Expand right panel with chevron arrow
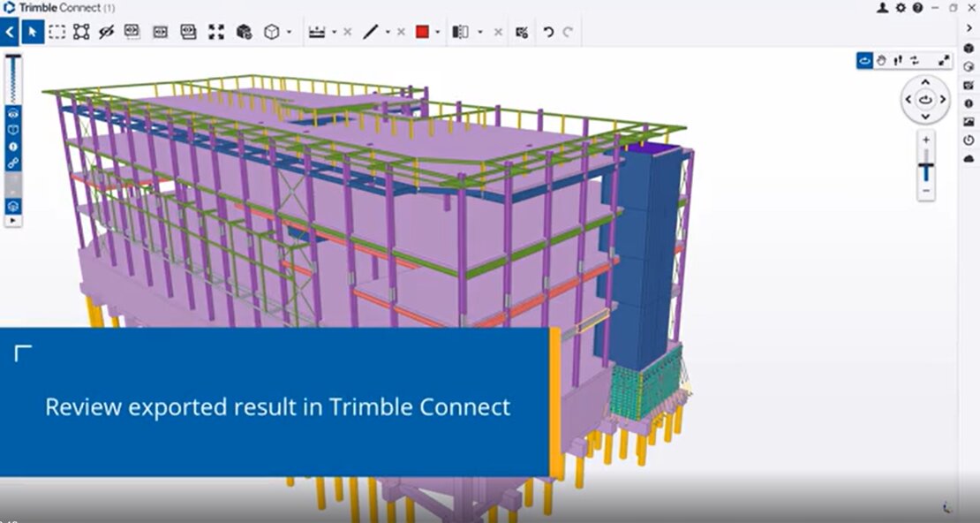This screenshot has height=523, width=980. tap(969, 28)
